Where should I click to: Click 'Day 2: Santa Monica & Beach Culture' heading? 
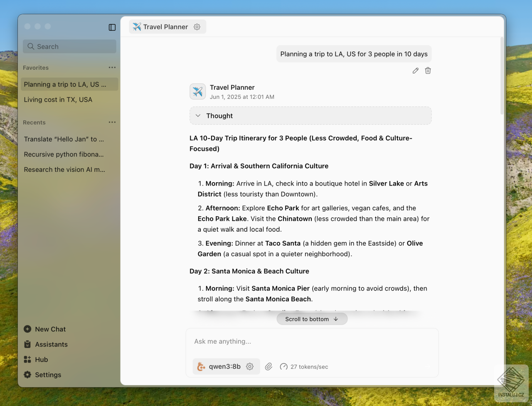[249, 271]
